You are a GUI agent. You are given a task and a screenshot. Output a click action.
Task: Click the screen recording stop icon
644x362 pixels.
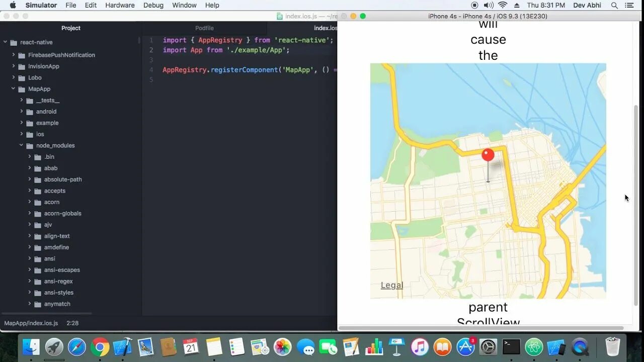(474, 5)
